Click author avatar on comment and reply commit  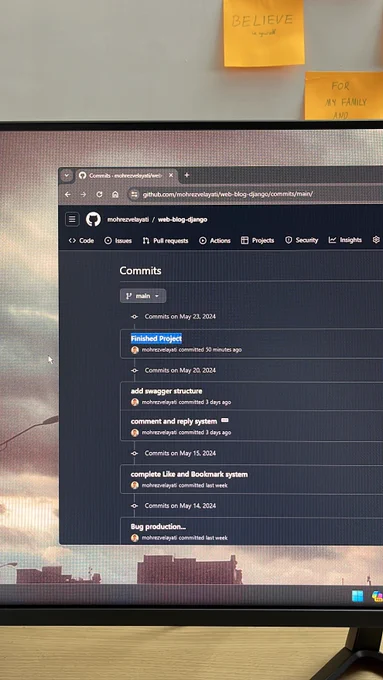(x=135, y=433)
